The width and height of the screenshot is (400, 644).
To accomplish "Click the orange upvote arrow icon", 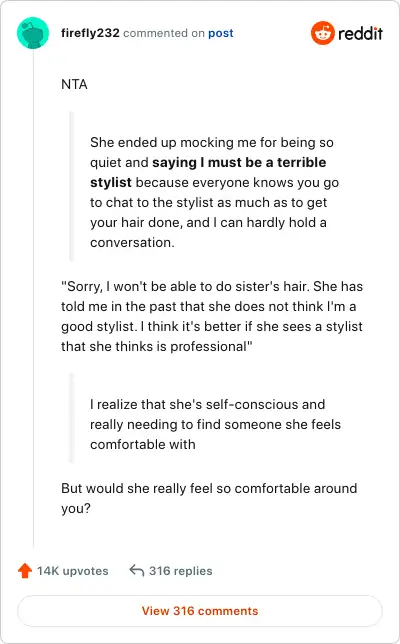I will tap(25, 570).
